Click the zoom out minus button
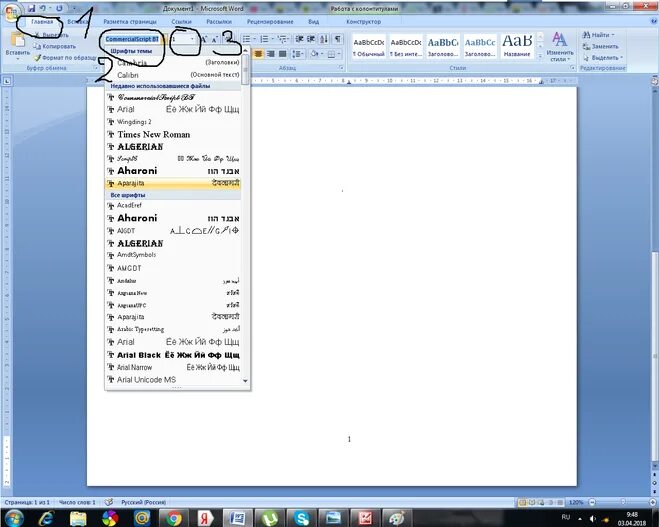Screen dimensions: 659x527 click(x=592, y=502)
